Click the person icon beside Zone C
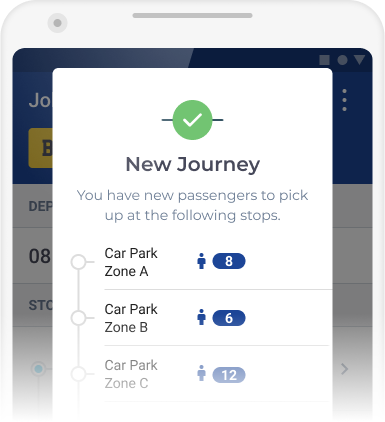This screenshot has height=422, width=385. pos(201,373)
